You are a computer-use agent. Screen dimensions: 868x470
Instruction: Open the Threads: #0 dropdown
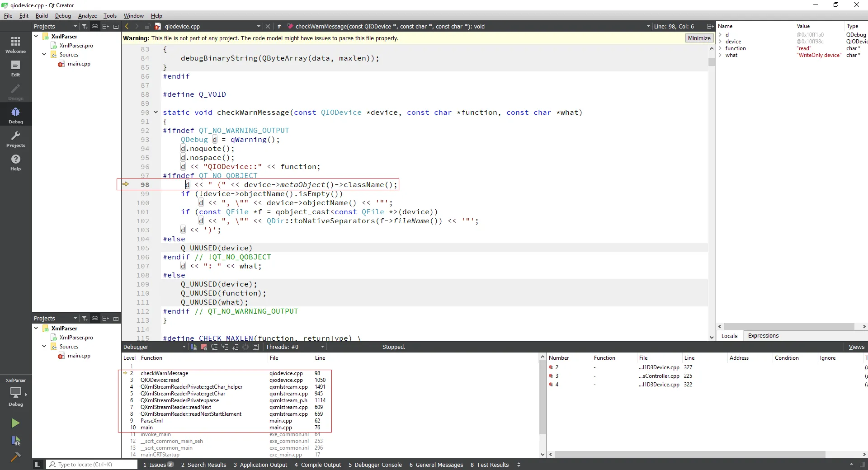point(295,347)
